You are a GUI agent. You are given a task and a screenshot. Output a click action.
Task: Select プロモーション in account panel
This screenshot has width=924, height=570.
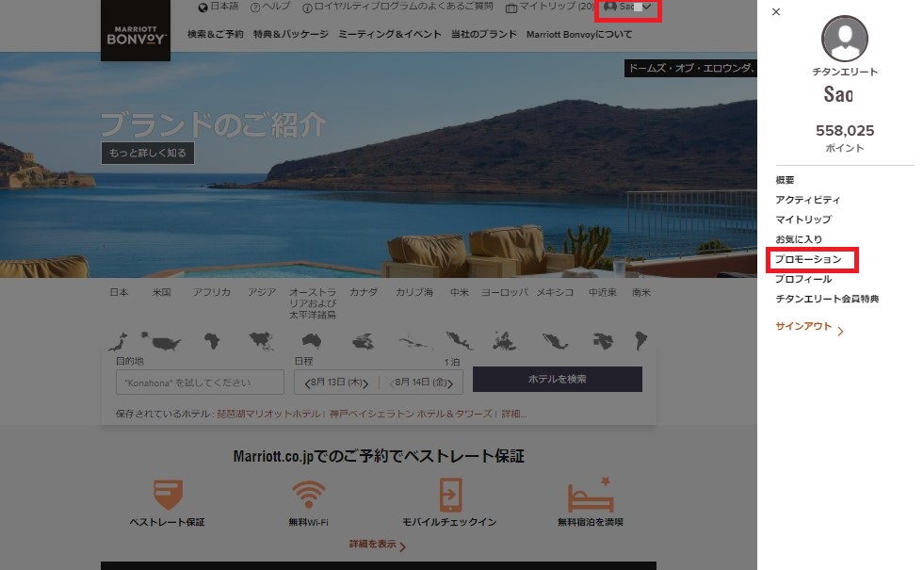click(x=808, y=259)
